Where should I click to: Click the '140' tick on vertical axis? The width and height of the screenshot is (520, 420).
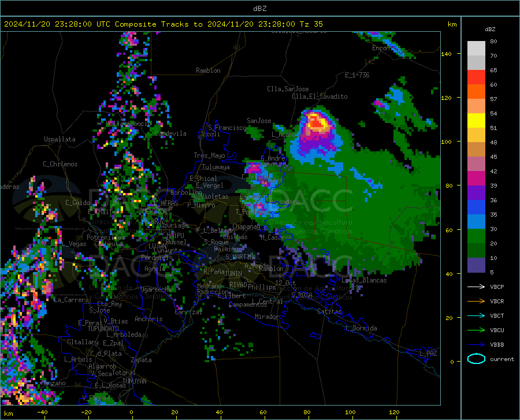click(446, 54)
